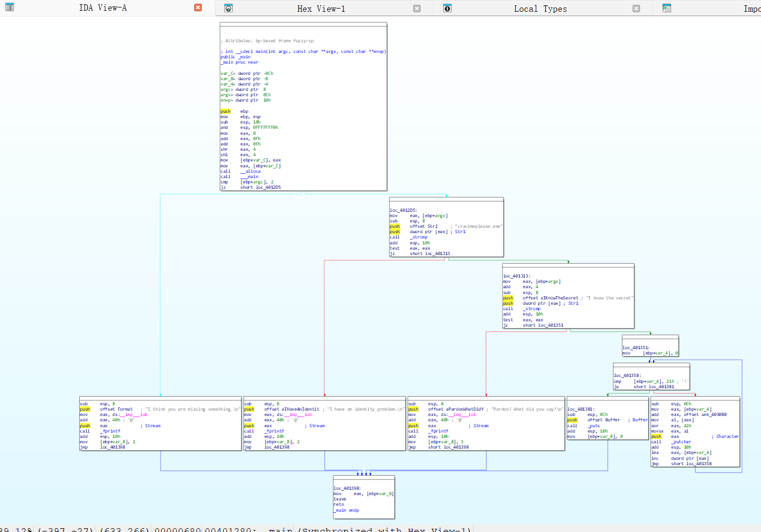This screenshot has width=761, height=532.
Task: Click 'jz short loc_4012D5' jump
Action: 250,187
